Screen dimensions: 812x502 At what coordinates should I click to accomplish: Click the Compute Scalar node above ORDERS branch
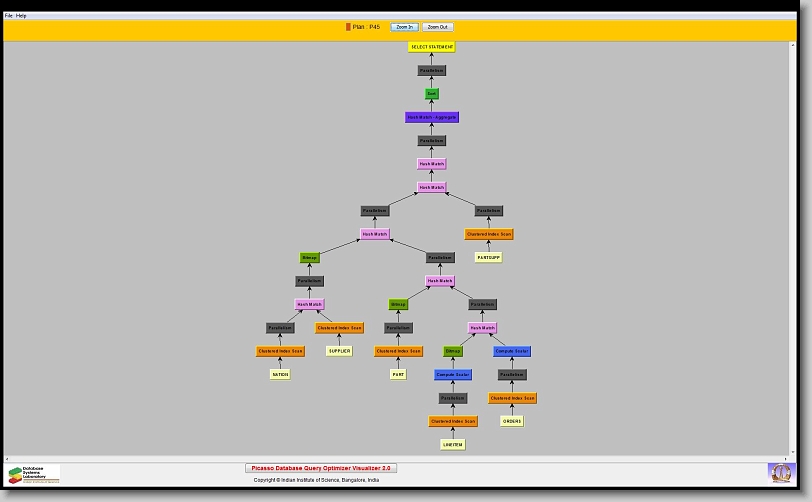pyautogui.click(x=512, y=351)
